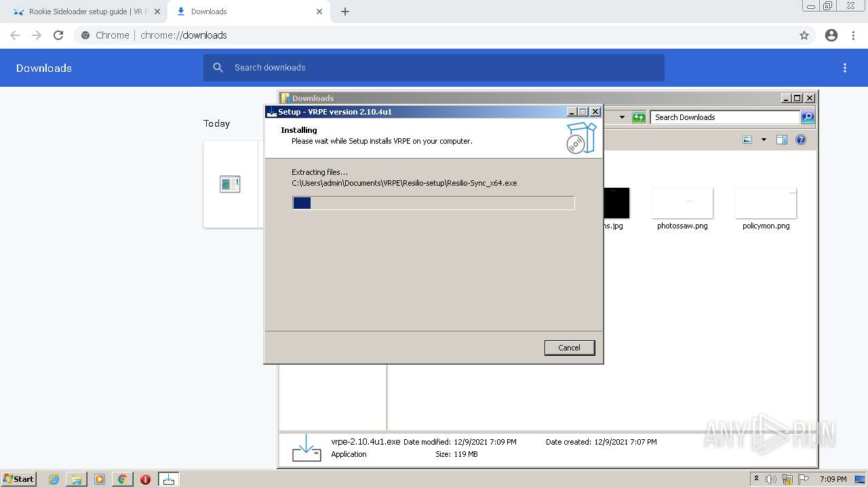The width and height of the screenshot is (868, 488).
Task: Close the Rookie Sideloader setup guide tab
Action: 157,12
